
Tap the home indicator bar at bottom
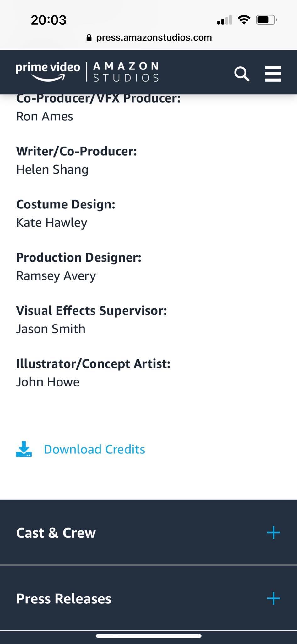click(x=148, y=636)
